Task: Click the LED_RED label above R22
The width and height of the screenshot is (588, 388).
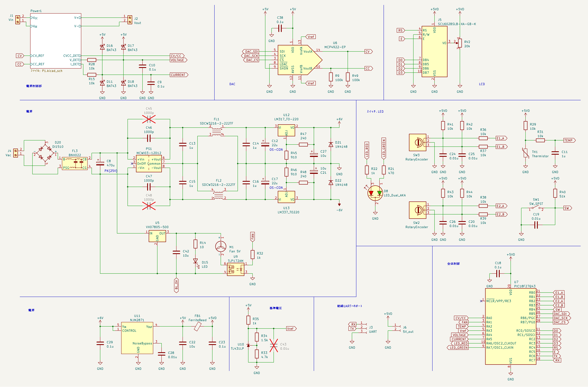Action: click(x=367, y=150)
